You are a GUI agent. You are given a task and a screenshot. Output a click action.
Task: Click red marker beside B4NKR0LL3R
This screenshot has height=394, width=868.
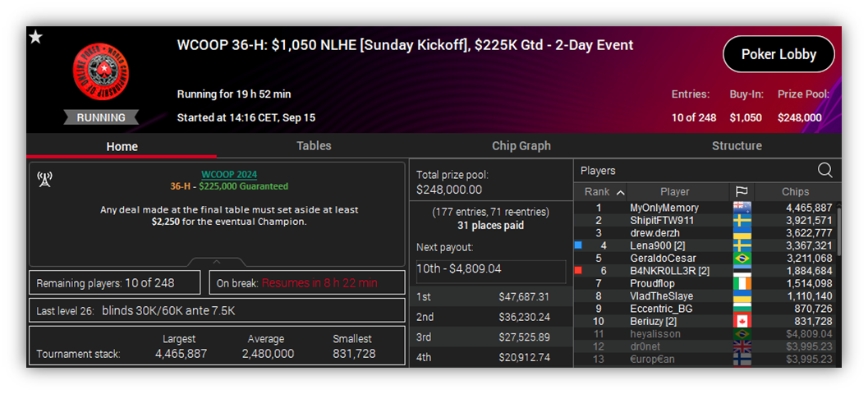(578, 271)
